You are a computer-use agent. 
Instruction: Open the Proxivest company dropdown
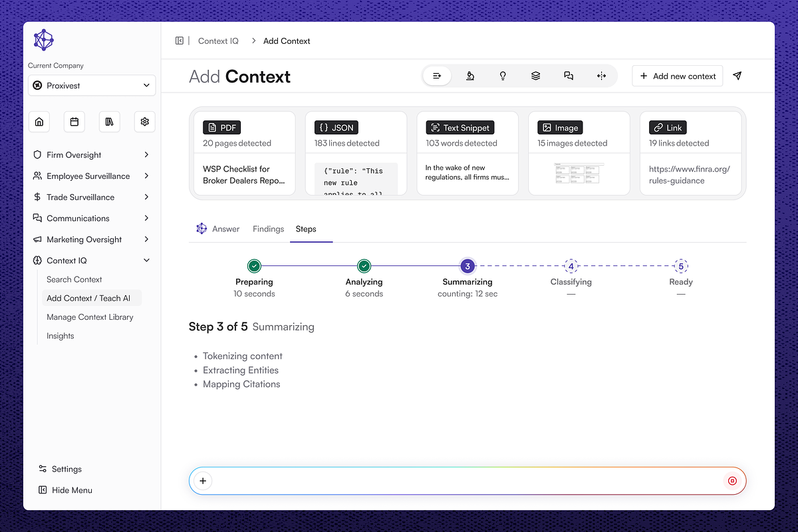[x=91, y=85]
